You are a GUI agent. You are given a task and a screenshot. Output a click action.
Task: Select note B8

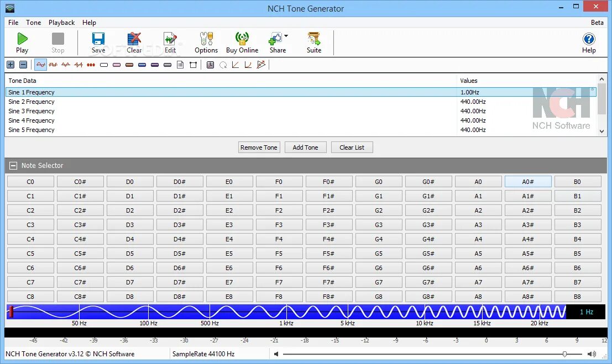coord(577,297)
